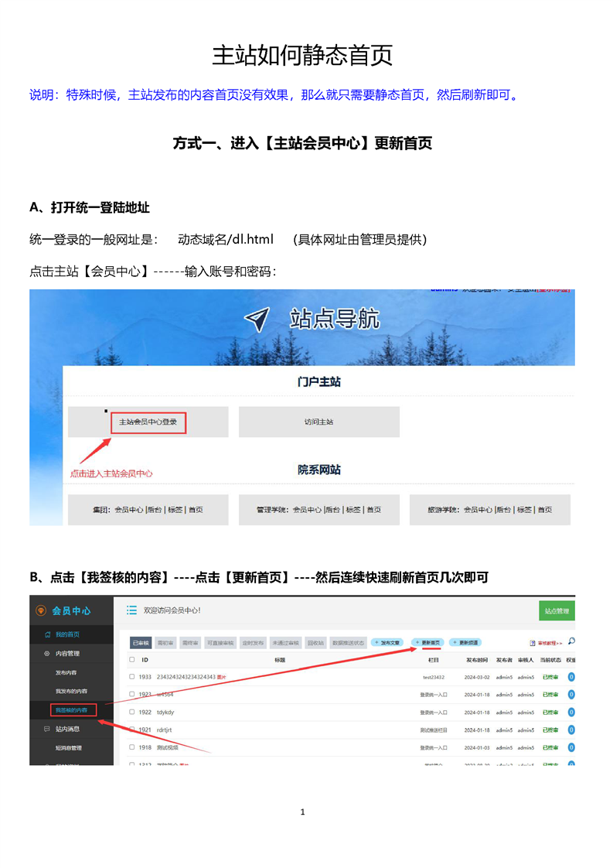The height and width of the screenshot is (868, 613).
Task: Click the 审核教程 help icon
Action: click(532, 643)
